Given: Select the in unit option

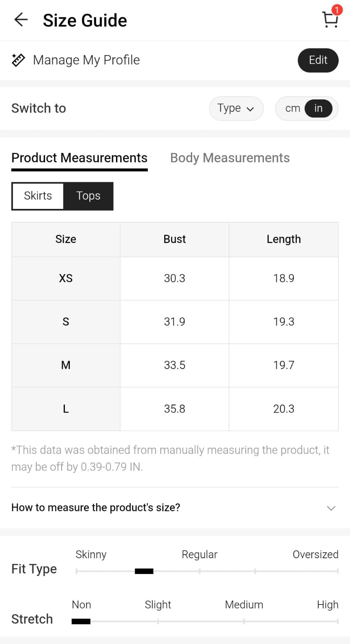Looking at the screenshot, I should 318,108.
